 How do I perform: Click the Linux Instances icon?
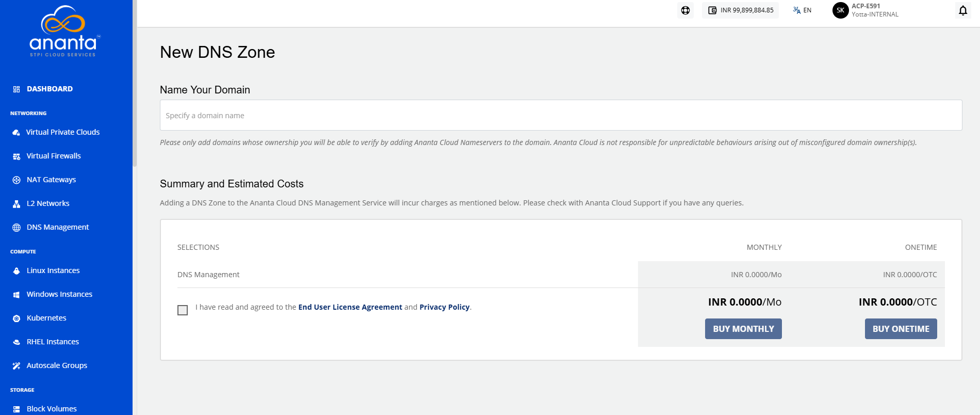17,271
